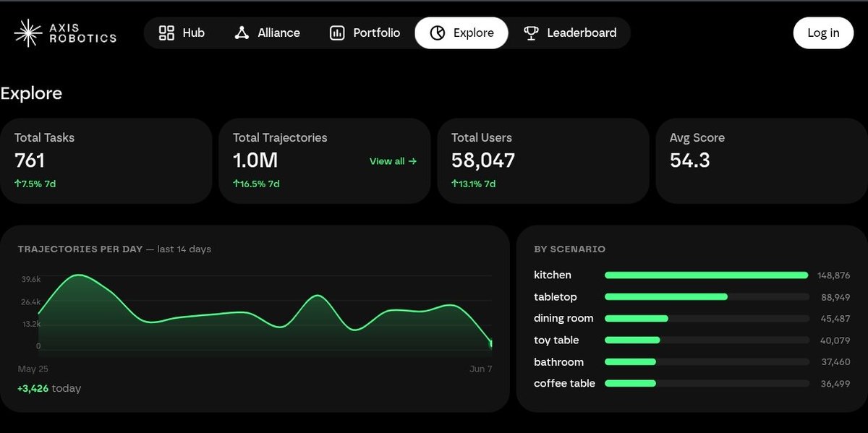Click the Jun 7 axis date
This screenshot has width=868, height=433.
481,369
